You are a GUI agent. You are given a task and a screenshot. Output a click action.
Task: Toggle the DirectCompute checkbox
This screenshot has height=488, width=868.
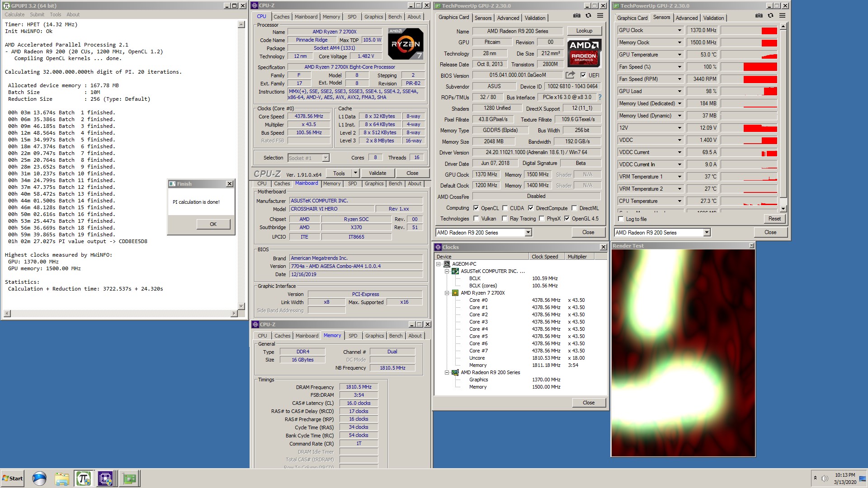click(531, 208)
